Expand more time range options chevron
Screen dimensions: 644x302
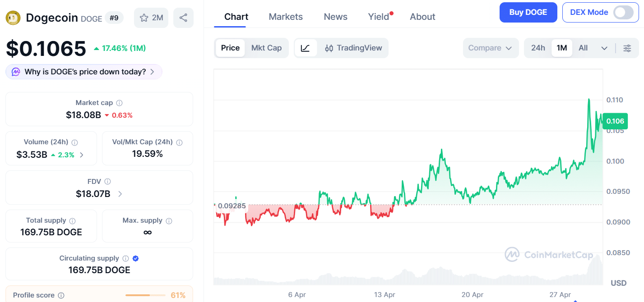pyautogui.click(x=604, y=48)
